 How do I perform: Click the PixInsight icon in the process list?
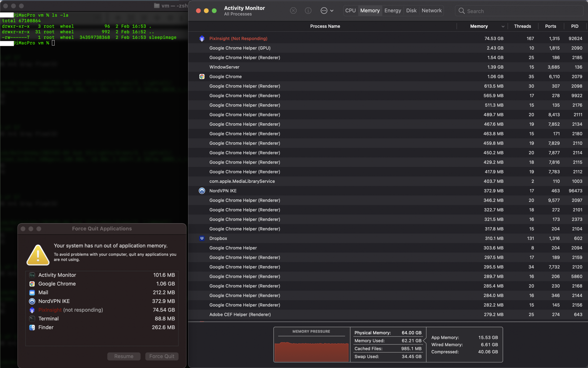(202, 39)
